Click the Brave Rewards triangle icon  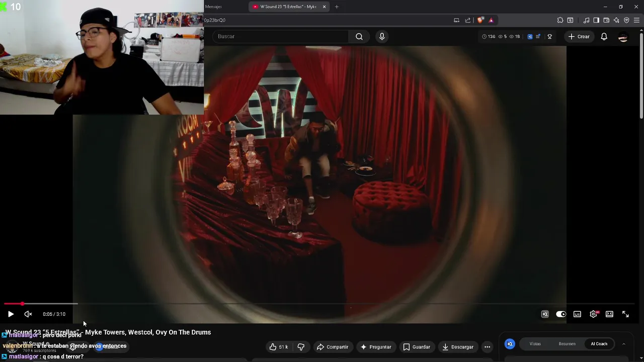[x=491, y=20]
